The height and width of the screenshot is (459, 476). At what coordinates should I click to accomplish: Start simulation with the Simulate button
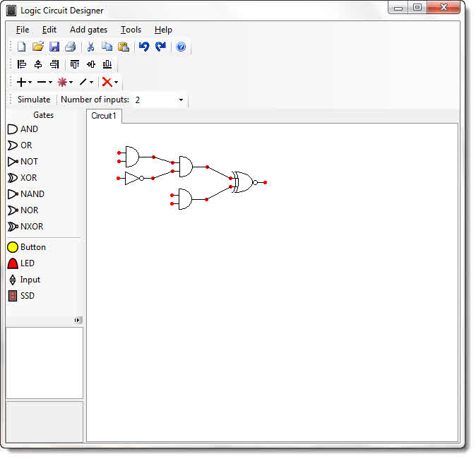click(x=34, y=100)
